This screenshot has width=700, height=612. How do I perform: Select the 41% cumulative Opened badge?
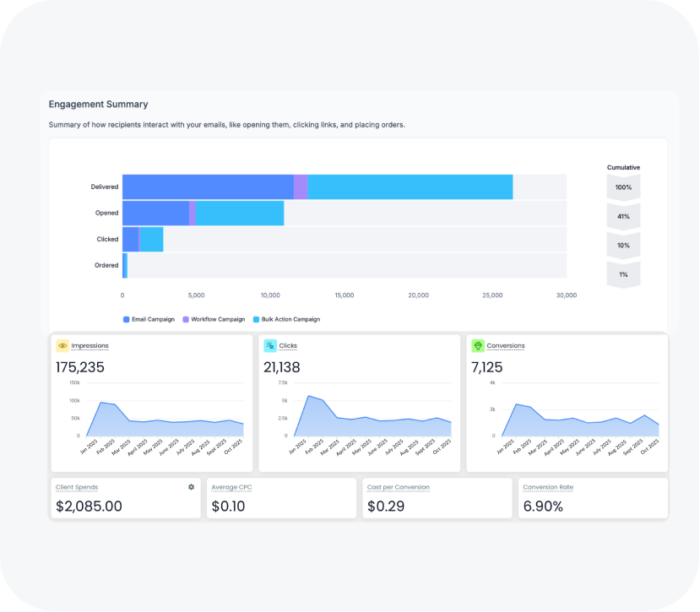click(623, 217)
